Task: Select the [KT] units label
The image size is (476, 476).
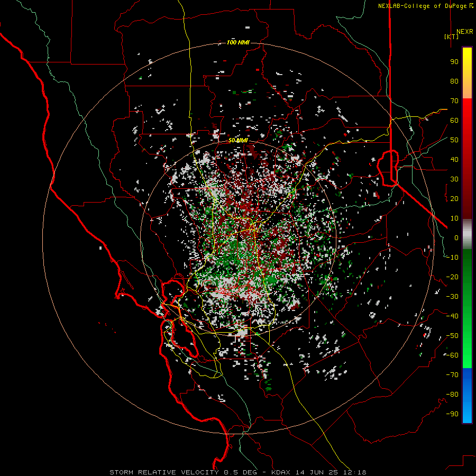Action: [x=451, y=36]
